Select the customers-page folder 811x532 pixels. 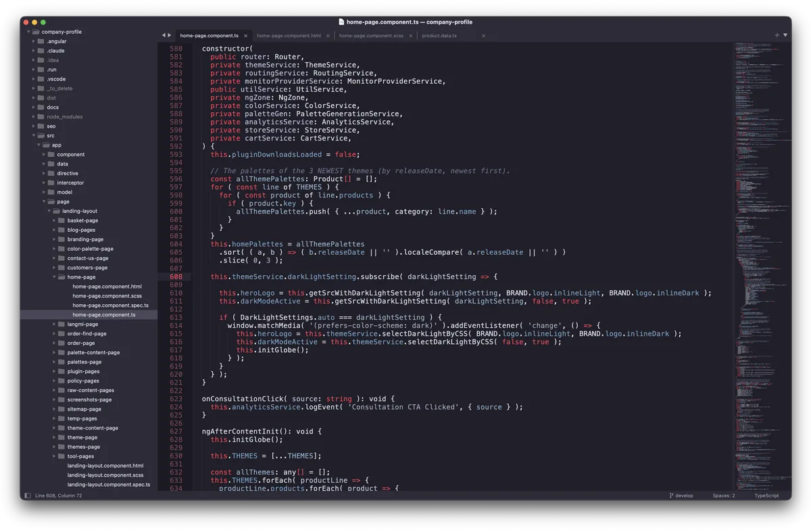coord(87,268)
